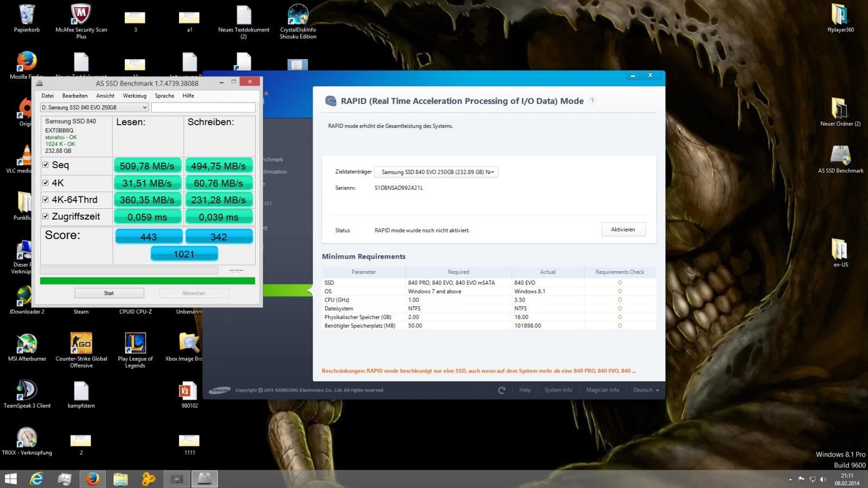The height and width of the screenshot is (488, 868).
Task: Click the Abbrechen button
Action: [x=194, y=293]
